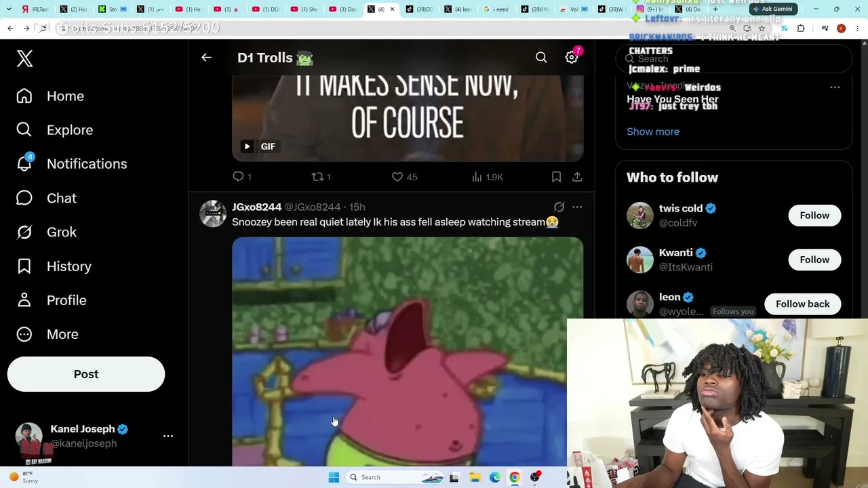Open Task View in the taskbar
Screen dimensions: 868x488
pyautogui.click(x=454, y=477)
